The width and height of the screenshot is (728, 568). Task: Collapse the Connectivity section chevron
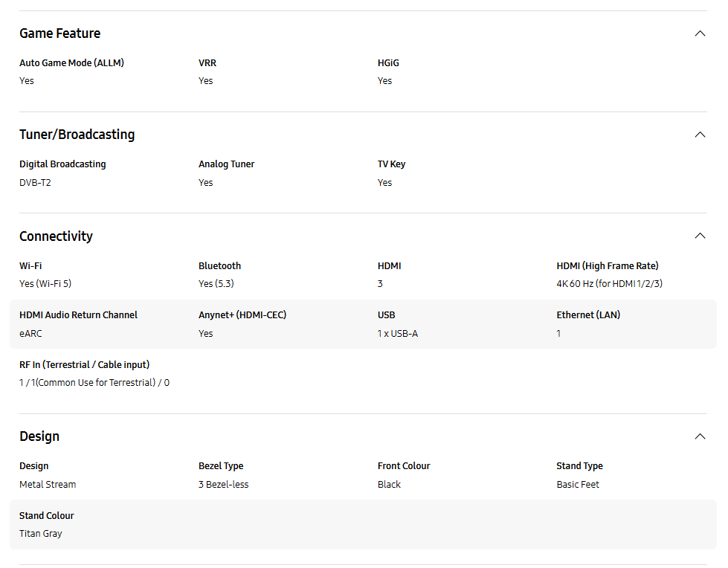[x=700, y=236]
